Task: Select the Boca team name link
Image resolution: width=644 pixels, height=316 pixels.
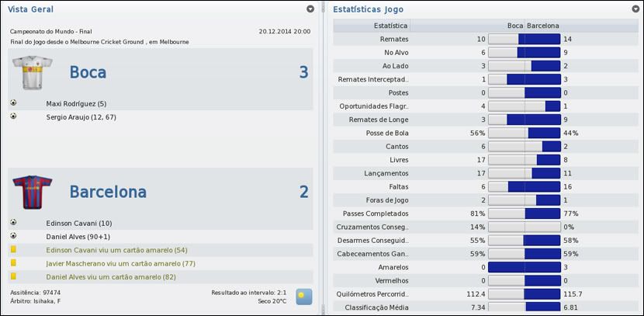Action: pyautogui.click(x=88, y=72)
